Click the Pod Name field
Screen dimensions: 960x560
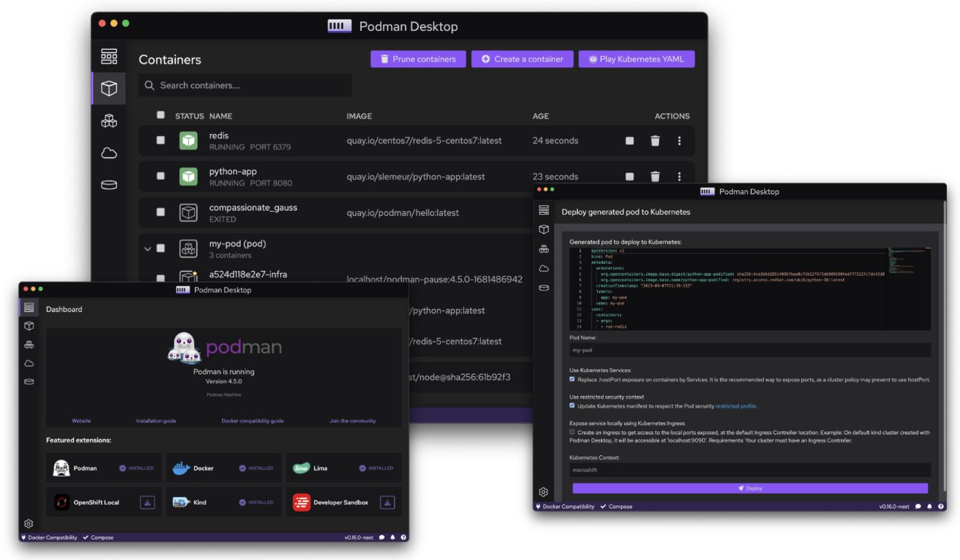click(750, 350)
